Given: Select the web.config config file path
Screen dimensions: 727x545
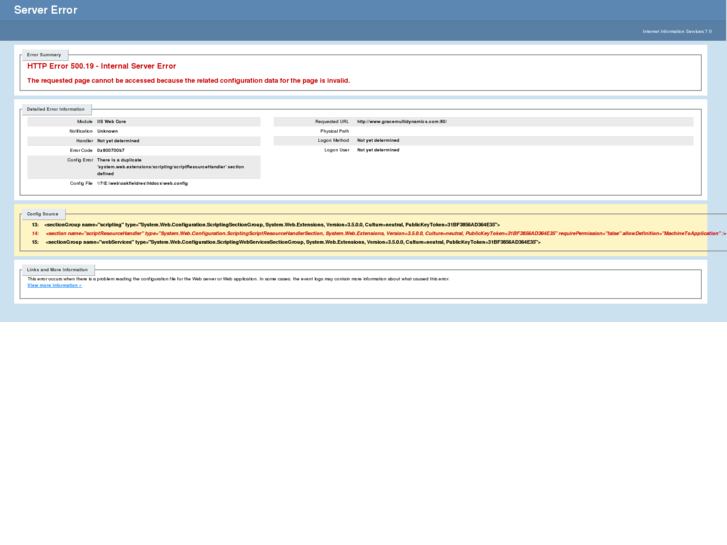Looking at the screenshot, I should [142, 184].
